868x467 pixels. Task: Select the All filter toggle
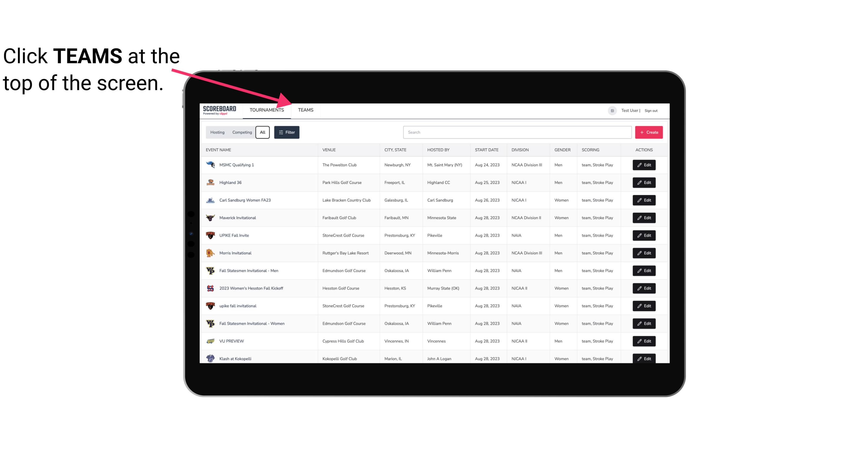262,132
